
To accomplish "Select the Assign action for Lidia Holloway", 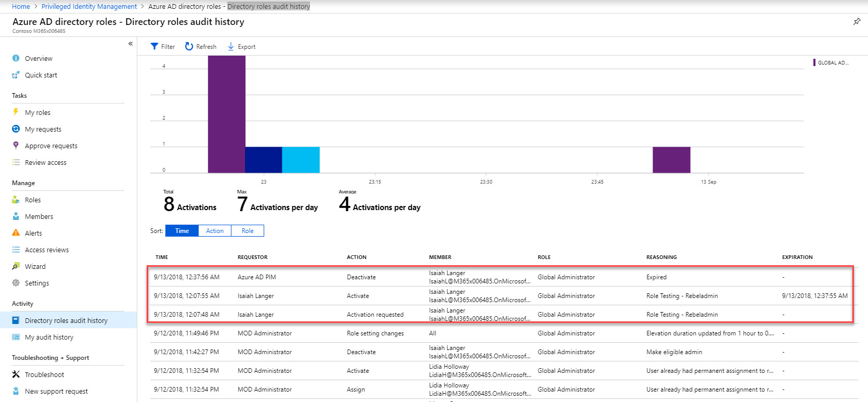I will click(x=356, y=390).
